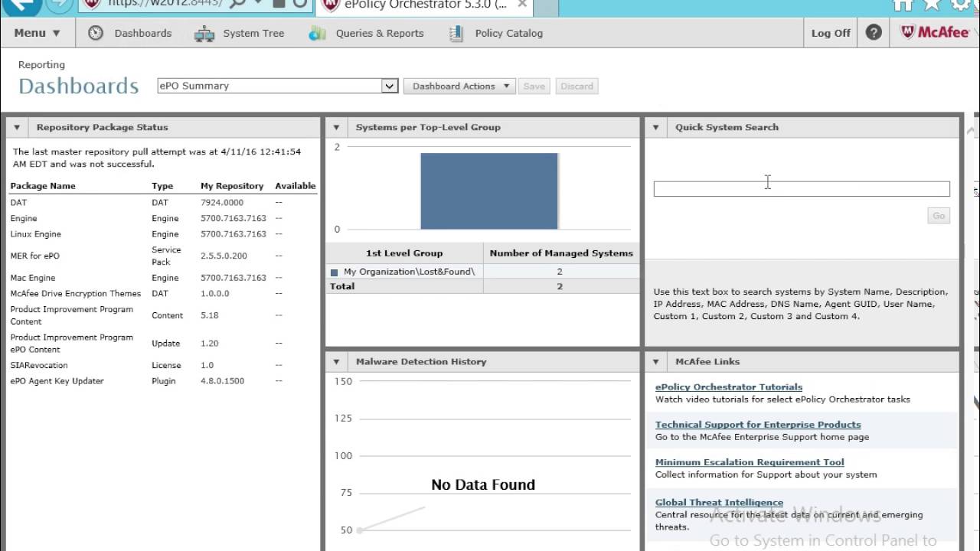Click the blue bar in the systems chart
This screenshot has height=551, width=980.
tap(489, 191)
